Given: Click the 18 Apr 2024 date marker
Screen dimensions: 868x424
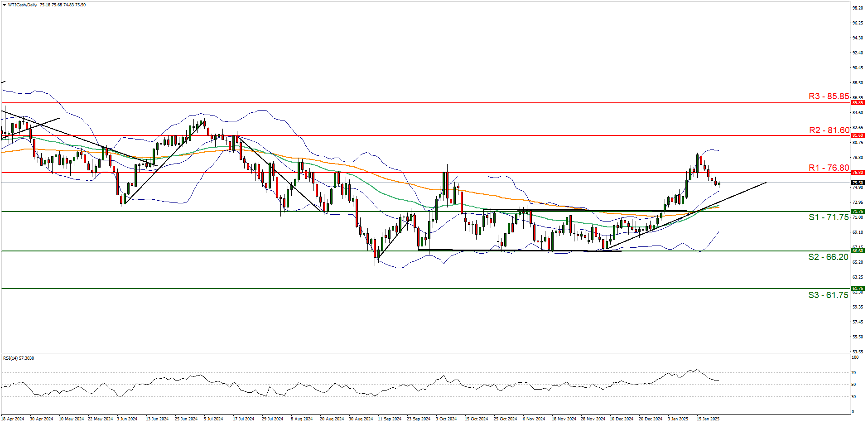Looking at the screenshot, I should coord(13,419).
